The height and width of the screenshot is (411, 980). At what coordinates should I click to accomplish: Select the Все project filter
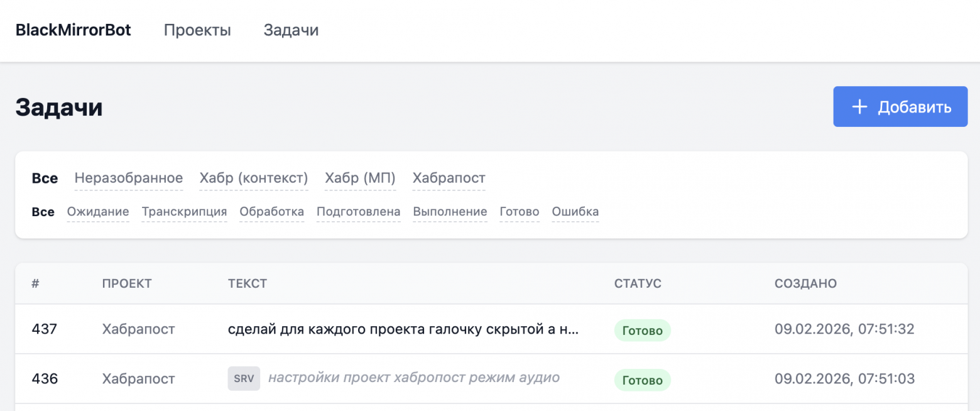coord(45,178)
